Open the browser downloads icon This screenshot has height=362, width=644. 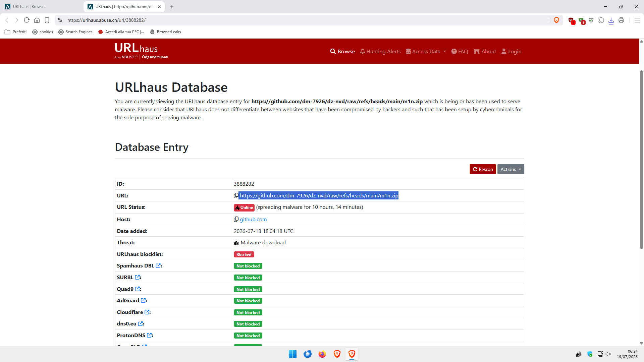point(611,20)
